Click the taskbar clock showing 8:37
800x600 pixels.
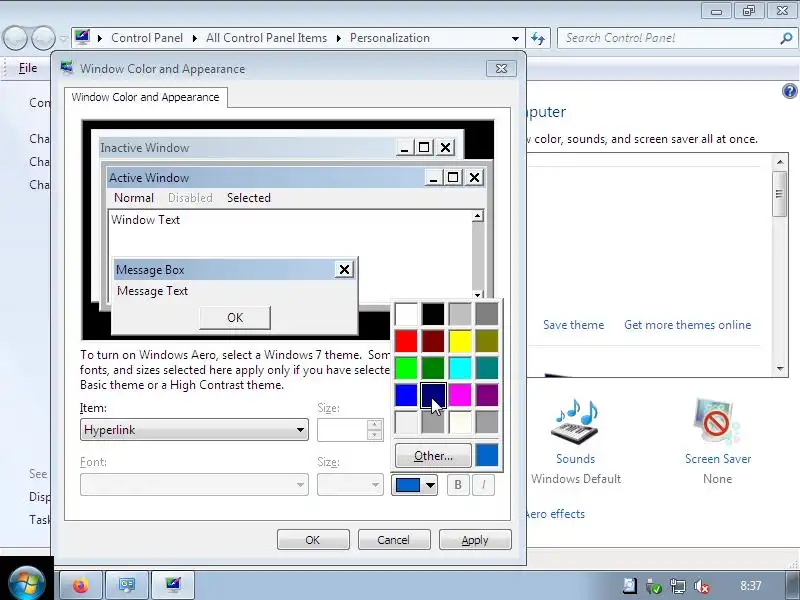point(751,585)
